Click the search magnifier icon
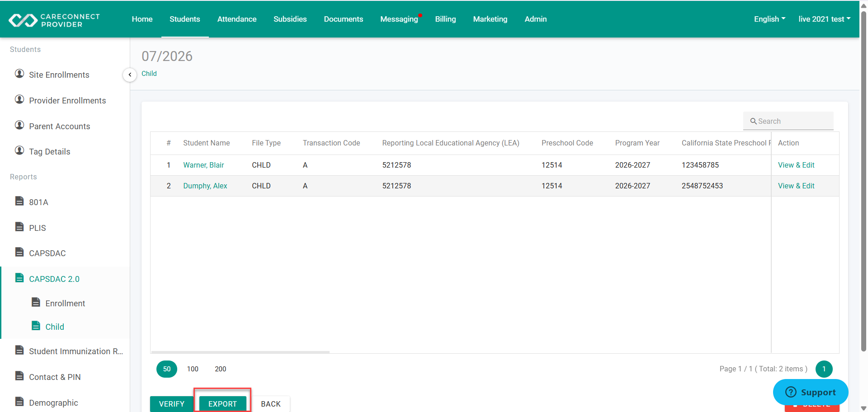This screenshot has width=868, height=412. click(754, 121)
